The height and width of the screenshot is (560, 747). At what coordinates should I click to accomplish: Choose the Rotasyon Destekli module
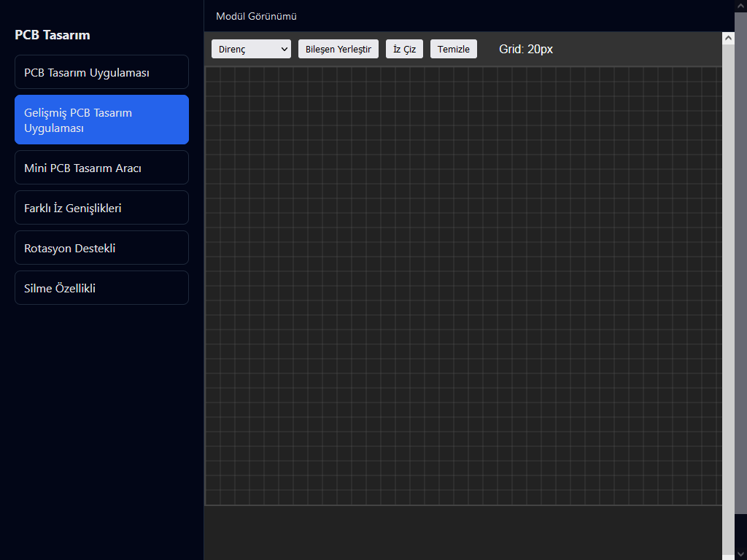(x=102, y=248)
